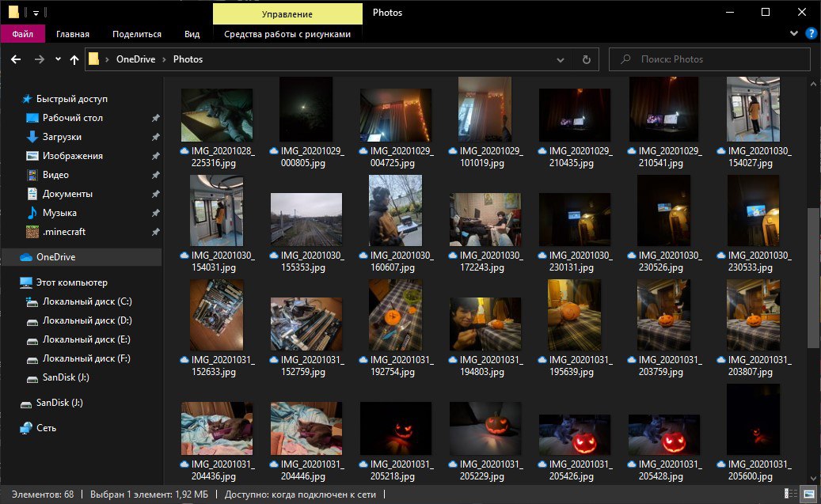Select the pumpkin photo IMG_20201031_203807.jpg
This screenshot has height=504, width=821.
coord(753,315)
